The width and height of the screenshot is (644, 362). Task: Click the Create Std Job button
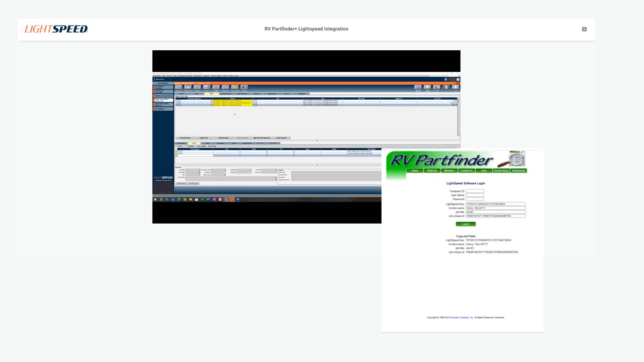pos(281,138)
